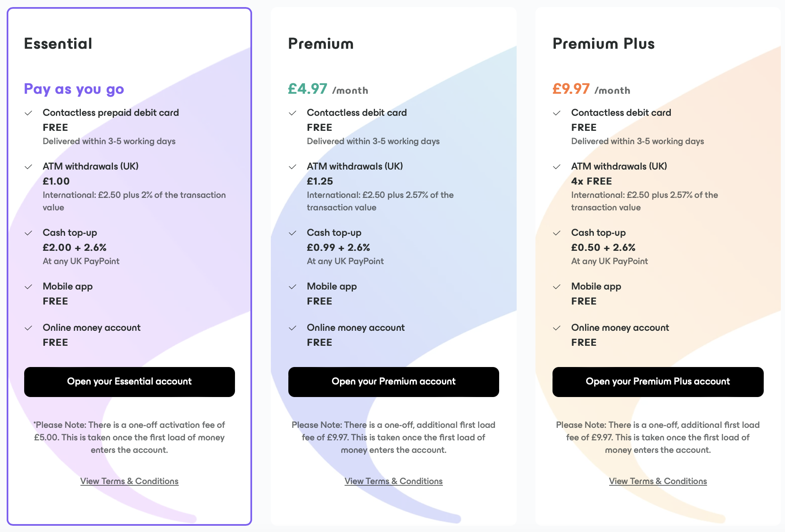Screen dimensions: 785x532
Task: Click checkmark beside Premium Online money account
Action: tap(292, 328)
